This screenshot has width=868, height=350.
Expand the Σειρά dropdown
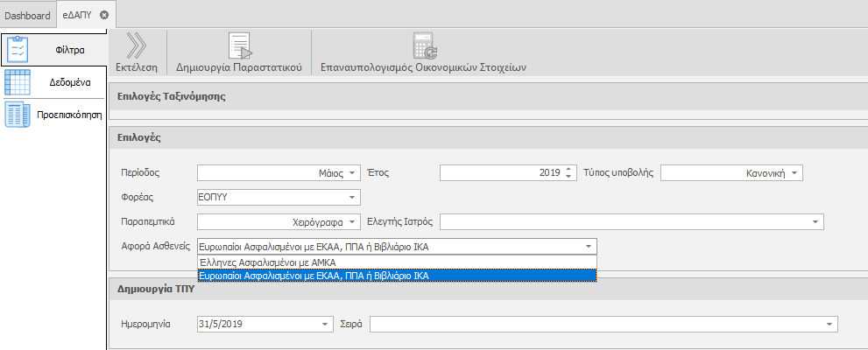829,325
